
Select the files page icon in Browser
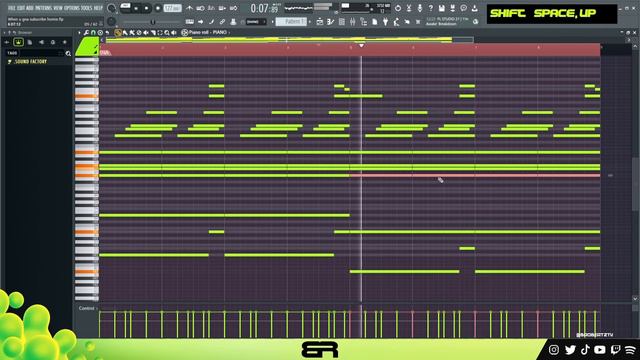tap(30, 42)
